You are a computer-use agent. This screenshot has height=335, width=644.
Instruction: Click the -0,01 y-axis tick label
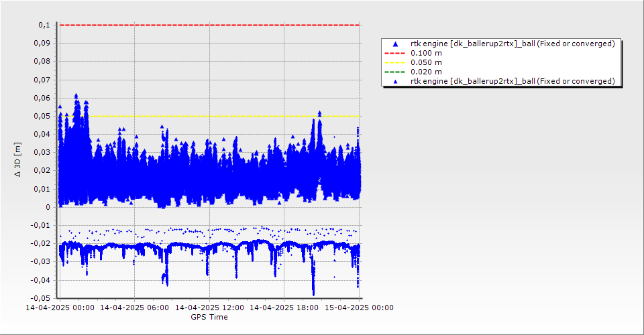[41, 225]
